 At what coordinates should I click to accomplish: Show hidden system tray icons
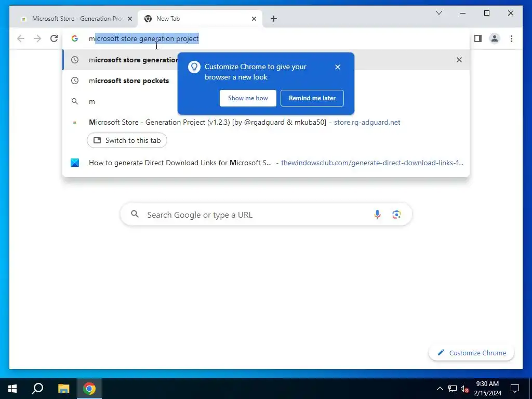click(440, 389)
